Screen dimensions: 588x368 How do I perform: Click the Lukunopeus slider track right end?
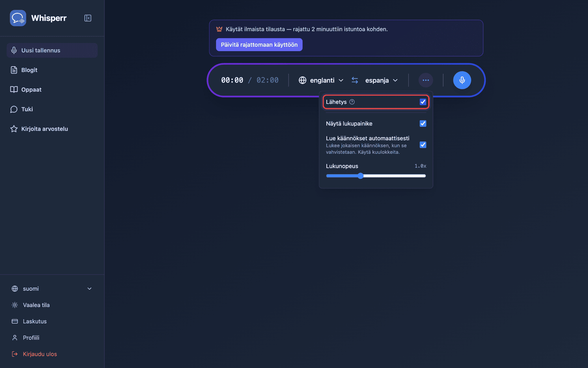tap(424, 176)
